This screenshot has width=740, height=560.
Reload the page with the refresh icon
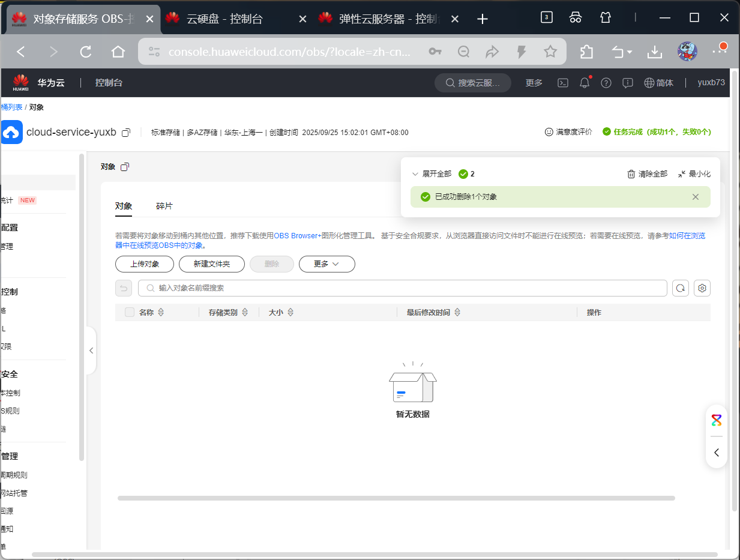86,52
